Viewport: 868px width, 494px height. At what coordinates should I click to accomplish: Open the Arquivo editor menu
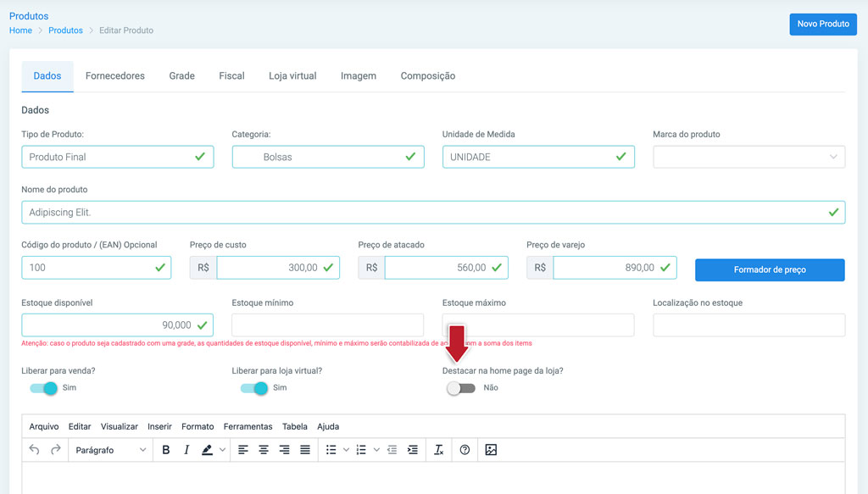coord(44,426)
